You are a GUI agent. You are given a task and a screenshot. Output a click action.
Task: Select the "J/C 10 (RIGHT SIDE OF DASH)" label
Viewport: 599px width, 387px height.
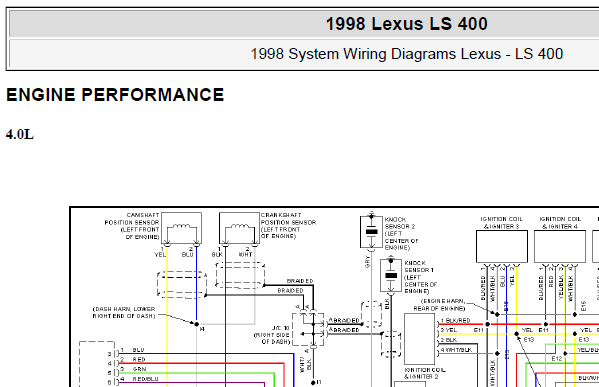click(x=272, y=335)
